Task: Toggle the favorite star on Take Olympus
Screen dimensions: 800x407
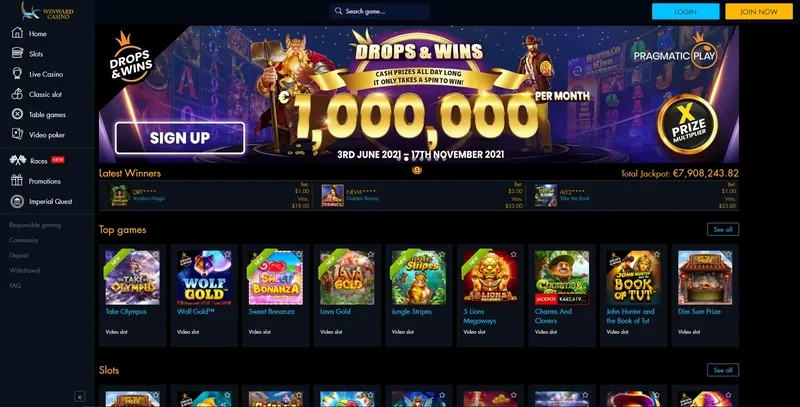Action: (x=156, y=254)
